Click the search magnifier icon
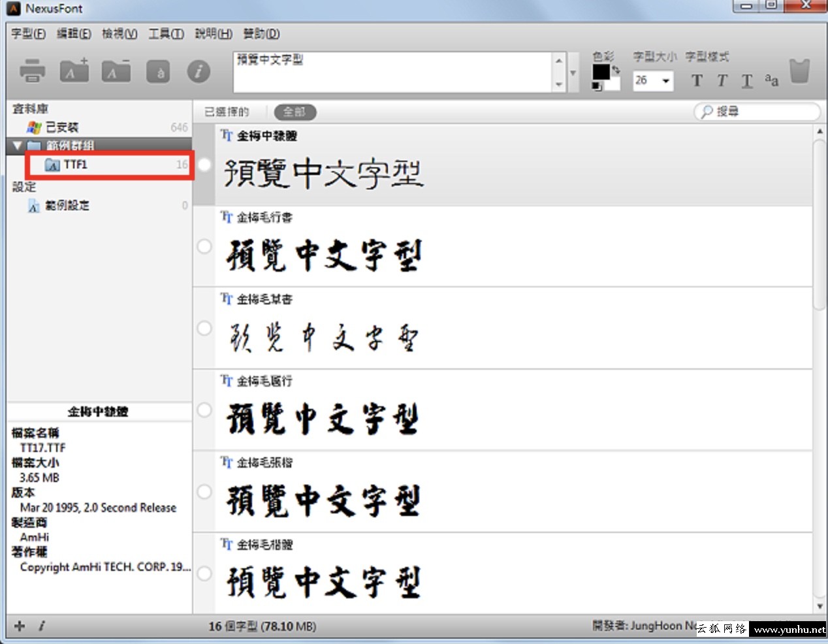Viewport: 828px width, 644px height. [707, 112]
